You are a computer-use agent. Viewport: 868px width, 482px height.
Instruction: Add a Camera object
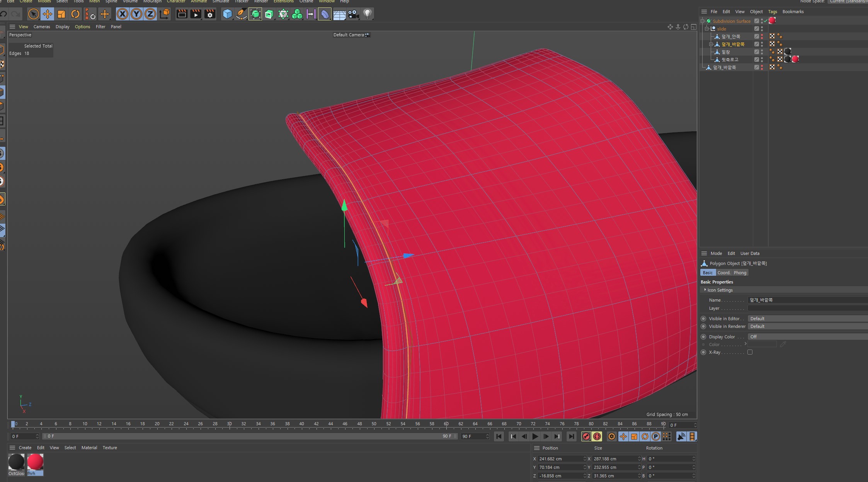pyautogui.click(x=353, y=14)
